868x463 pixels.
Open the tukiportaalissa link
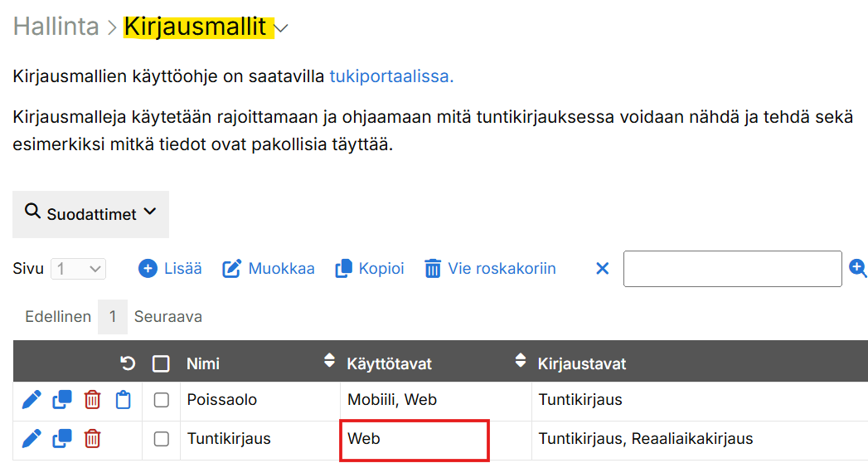391,76
